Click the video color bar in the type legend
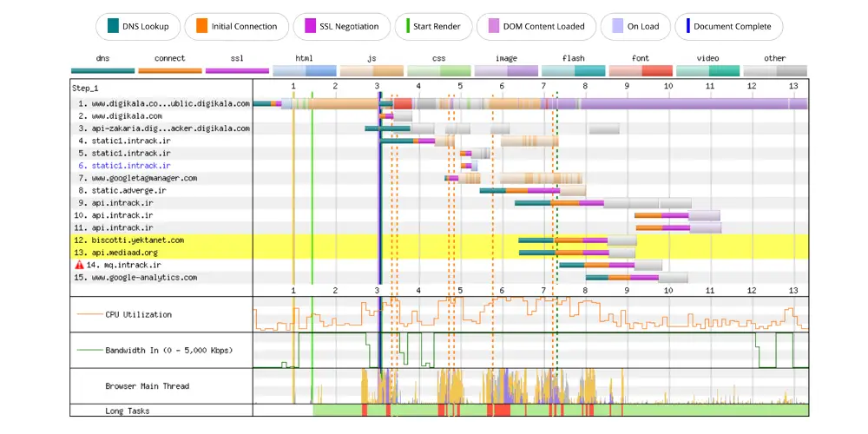The width and height of the screenshot is (868, 434). 708,69
